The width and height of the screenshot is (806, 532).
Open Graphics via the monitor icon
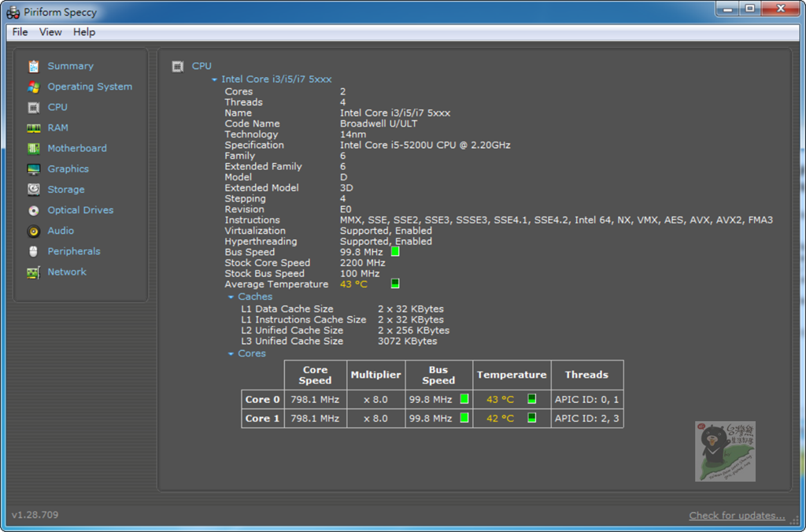pyautogui.click(x=33, y=169)
